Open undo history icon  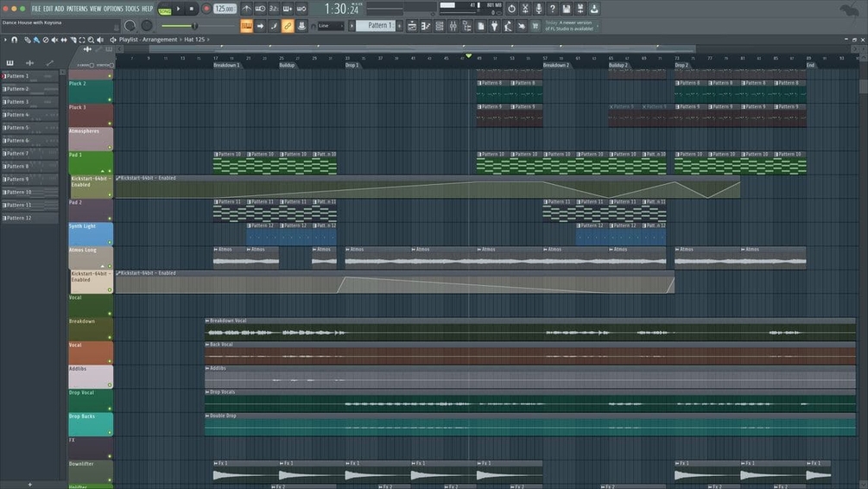[x=511, y=9]
